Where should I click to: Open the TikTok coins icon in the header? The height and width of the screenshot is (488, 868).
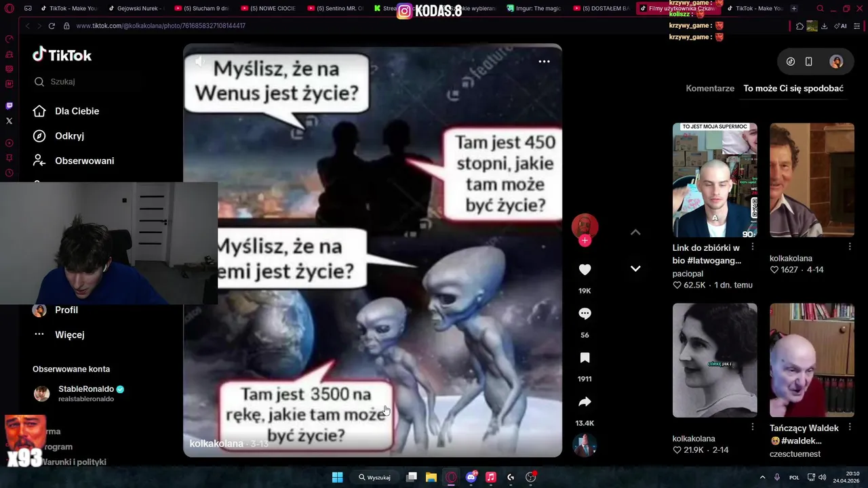[791, 62]
